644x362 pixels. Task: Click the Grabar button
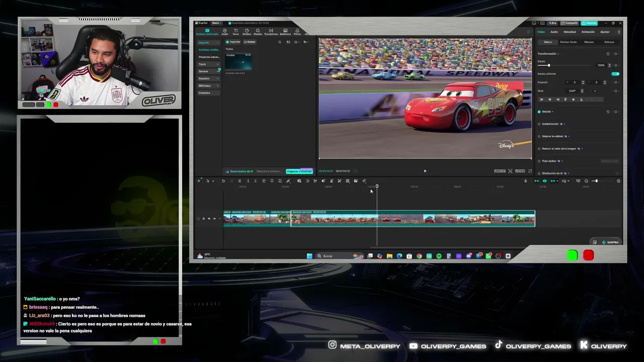point(250,42)
